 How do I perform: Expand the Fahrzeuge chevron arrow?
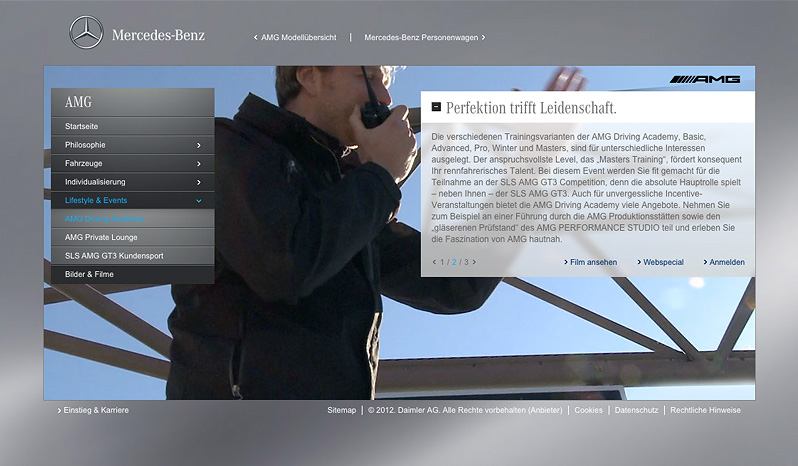point(198,164)
